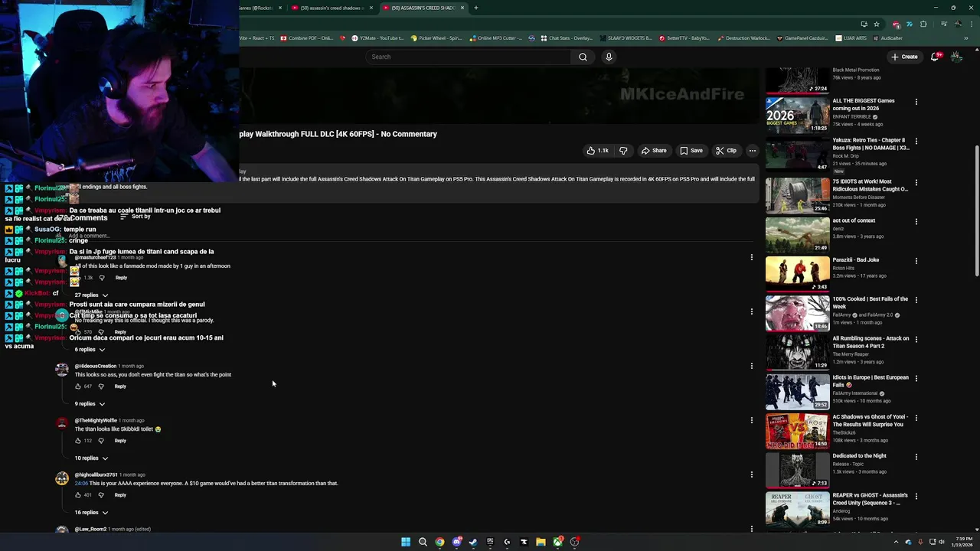Viewport: 980px width, 551px height.
Task: Bookmark this page with star icon
Action: point(877,24)
